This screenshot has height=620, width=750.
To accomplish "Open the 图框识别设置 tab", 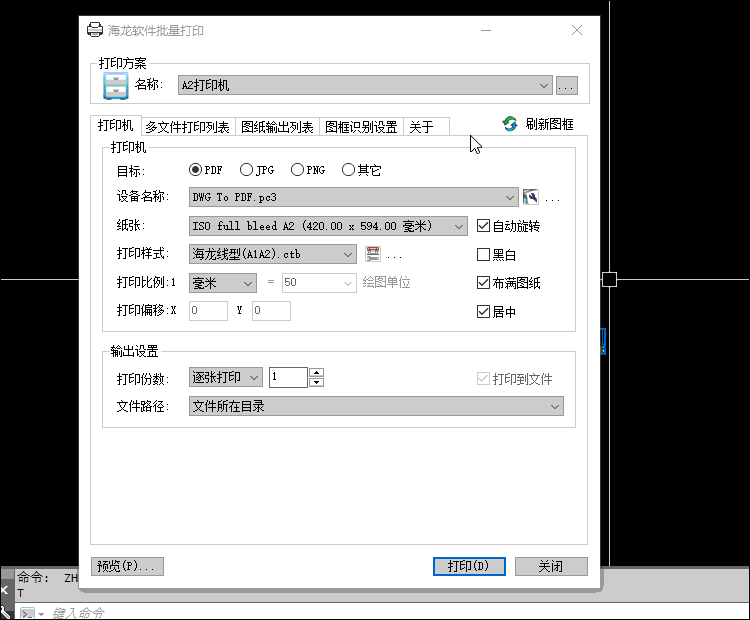I will pyautogui.click(x=361, y=127).
